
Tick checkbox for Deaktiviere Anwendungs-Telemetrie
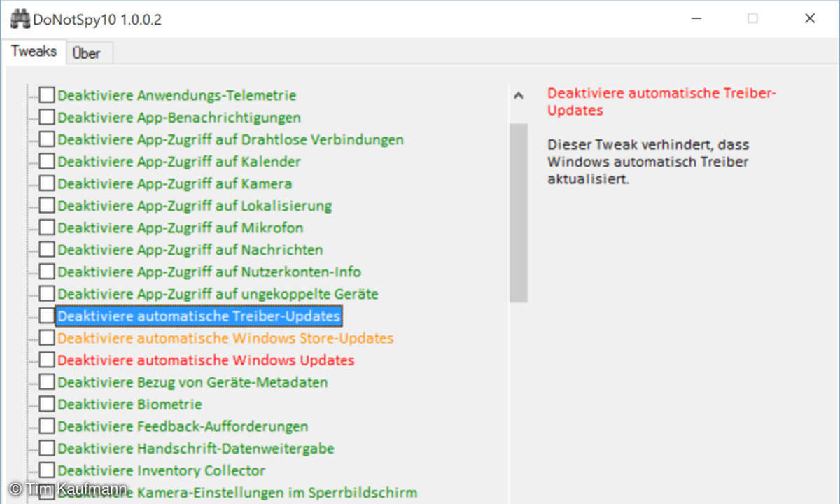pos(46,95)
